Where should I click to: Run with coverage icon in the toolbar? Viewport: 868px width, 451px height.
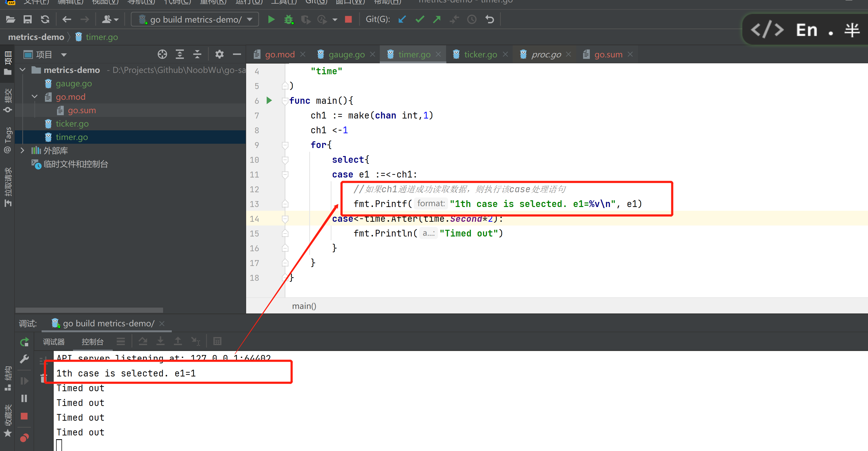(x=306, y=20)
